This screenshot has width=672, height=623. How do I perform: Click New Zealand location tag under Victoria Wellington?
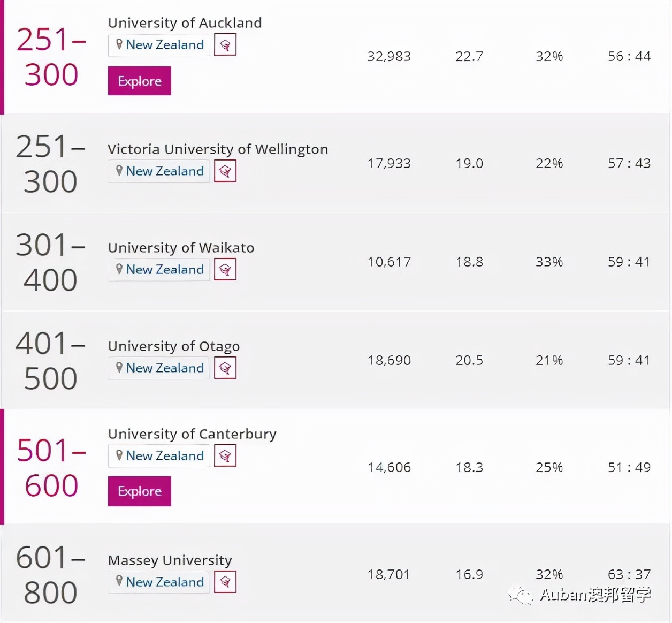point(159,171)
